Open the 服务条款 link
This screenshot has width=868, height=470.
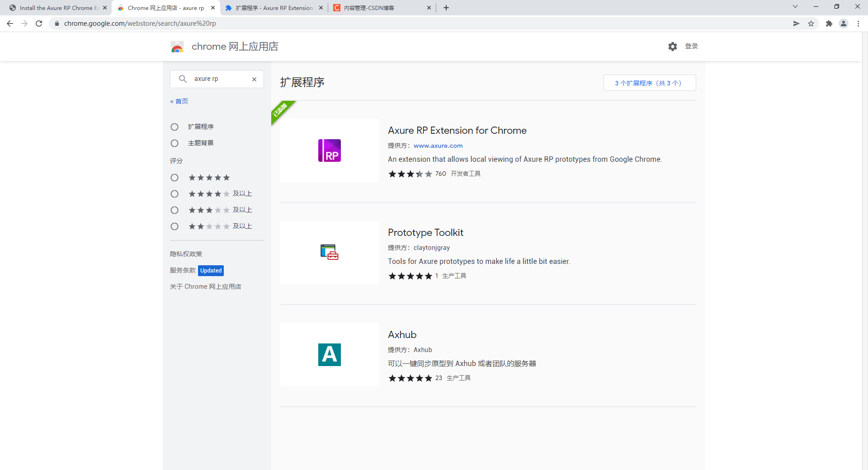pyautogui.click(x=183, y=270)
